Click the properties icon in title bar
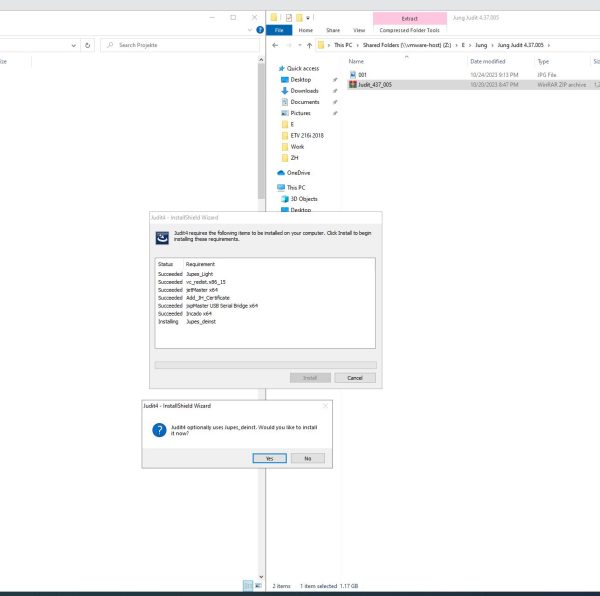600x596 pixels. click(289, 18)
